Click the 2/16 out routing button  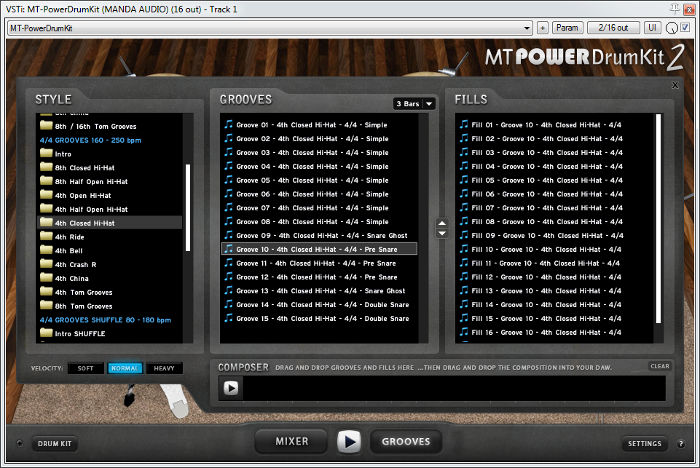[613, 28]
